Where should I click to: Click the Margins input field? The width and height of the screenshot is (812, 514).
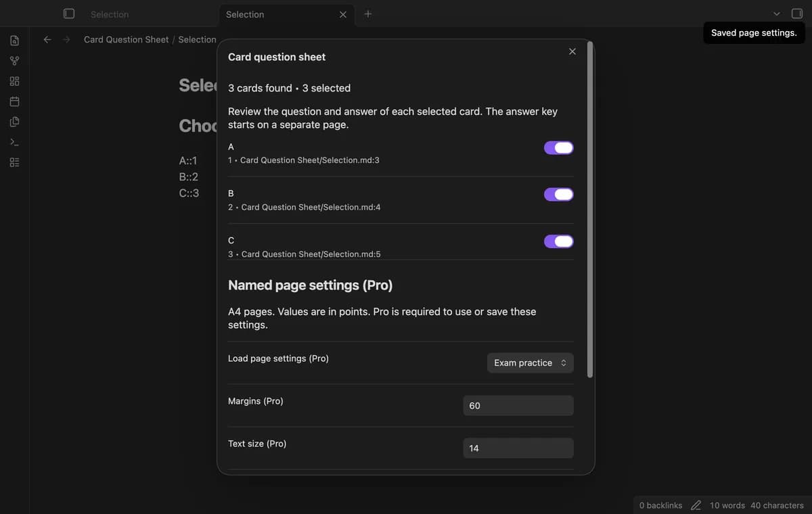pos(518,406)
